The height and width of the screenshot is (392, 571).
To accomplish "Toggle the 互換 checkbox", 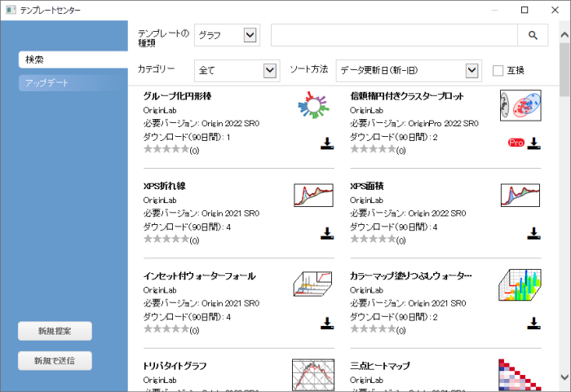I will point(498,70).
